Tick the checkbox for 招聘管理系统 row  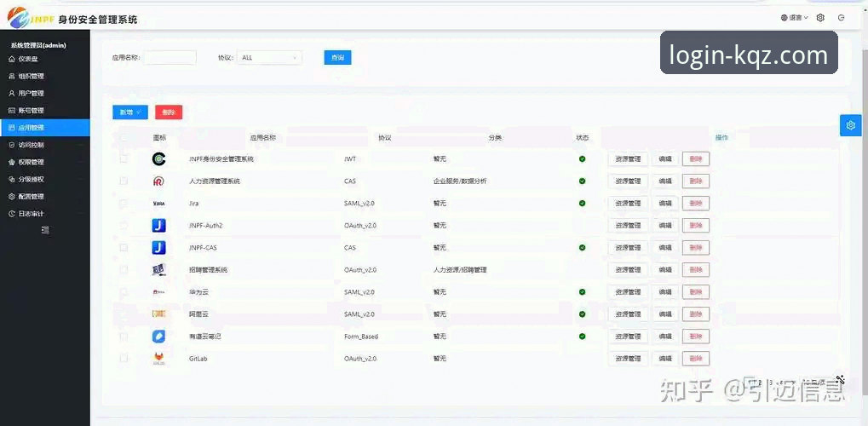tap(124, 269)
